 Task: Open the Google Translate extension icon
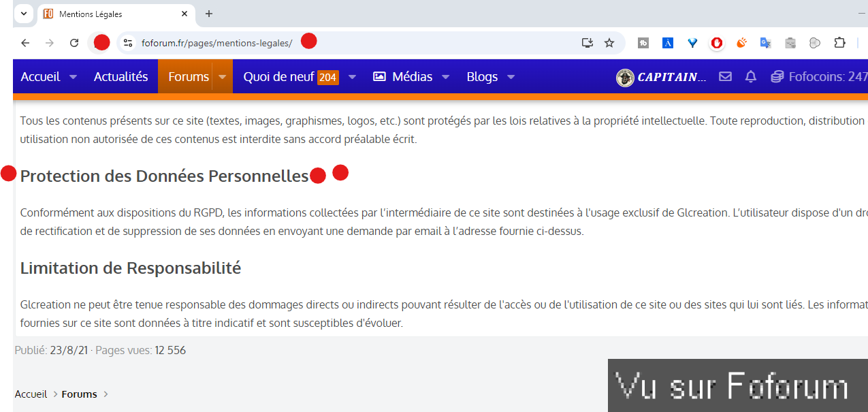(x=765, y=42)
